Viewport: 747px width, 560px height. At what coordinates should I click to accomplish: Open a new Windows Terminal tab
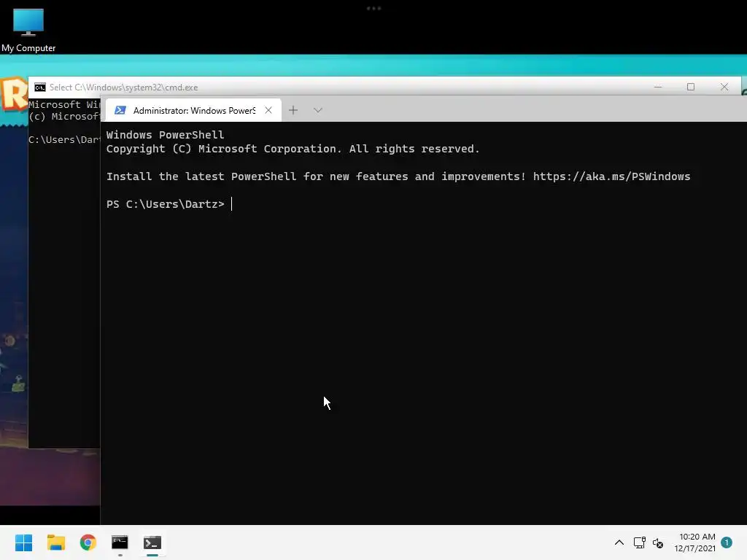click(x=293, y=111)
